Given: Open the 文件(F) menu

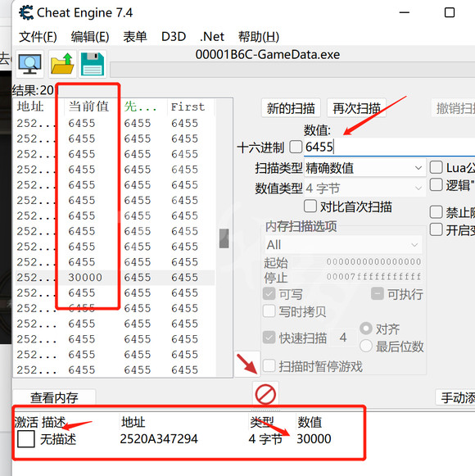Looking at the screenshot, I should (38, 37).
